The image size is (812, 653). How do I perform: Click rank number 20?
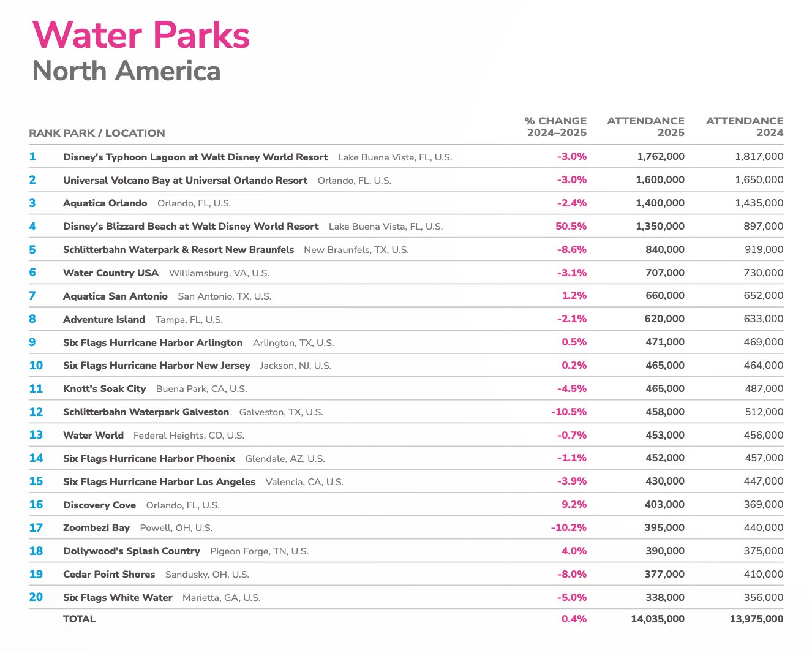click(x=36, y=597)
